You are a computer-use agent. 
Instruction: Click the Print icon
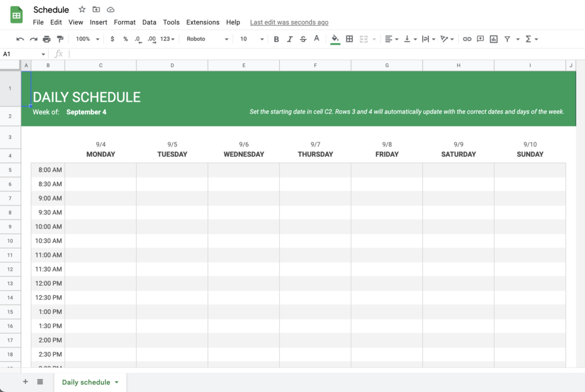point(46,39)
